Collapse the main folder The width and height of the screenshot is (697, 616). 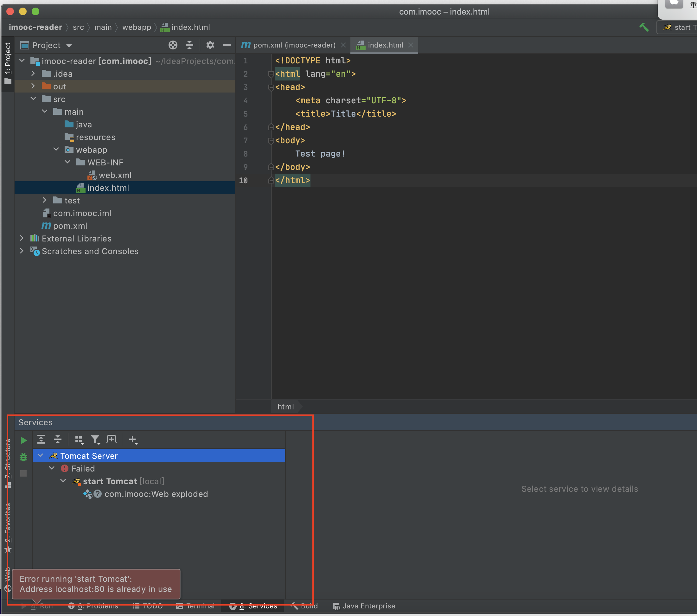(x=45, y=111)
